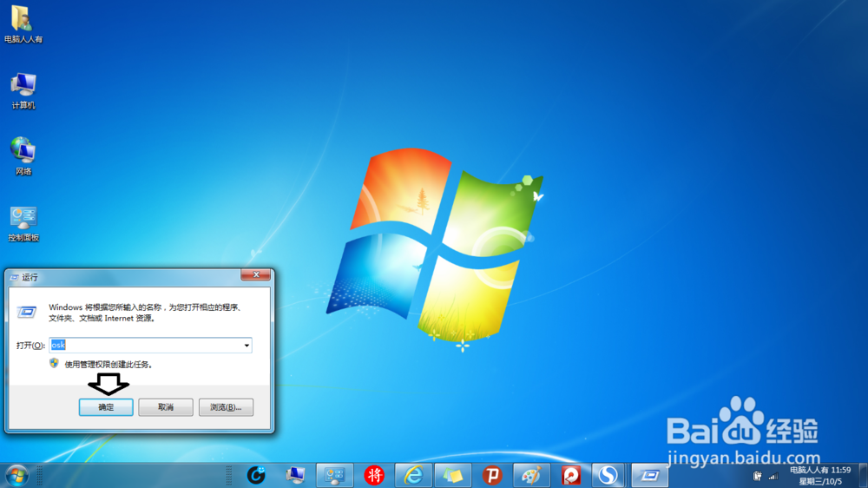Click 确定 in the Run dialog
This screenshot has height=488, width=868.
click(106, 407)
